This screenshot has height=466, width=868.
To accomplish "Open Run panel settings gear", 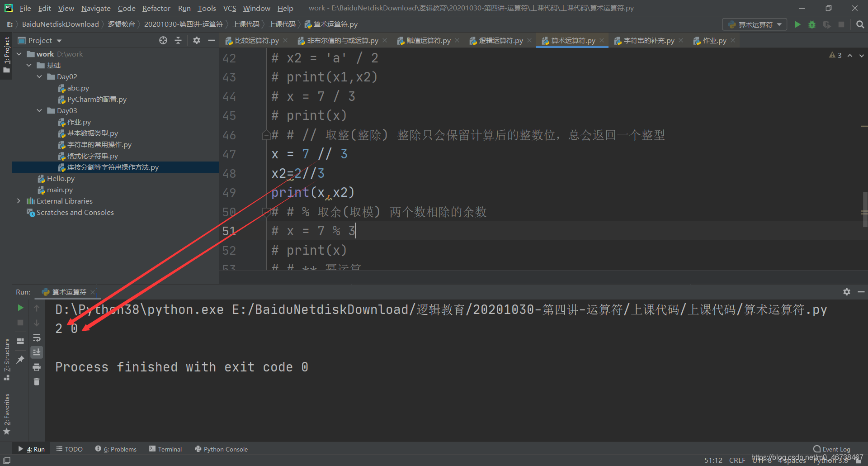I will [x=846, y=292].
